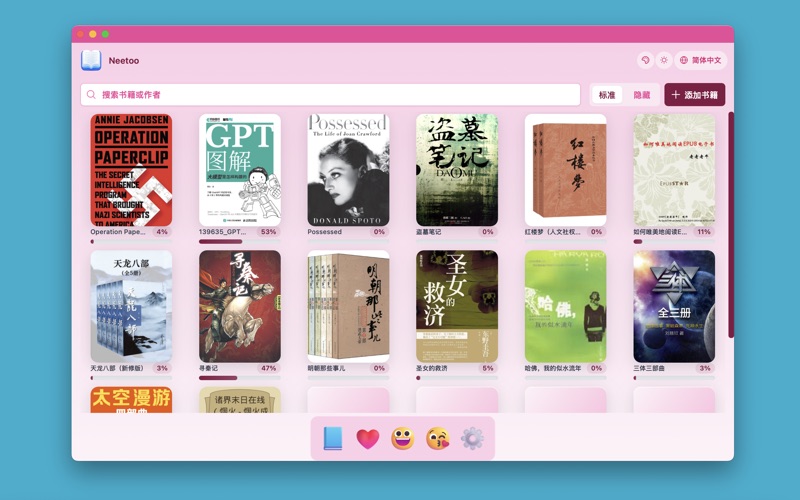Click the yellow minimize window button

point(92,34)
